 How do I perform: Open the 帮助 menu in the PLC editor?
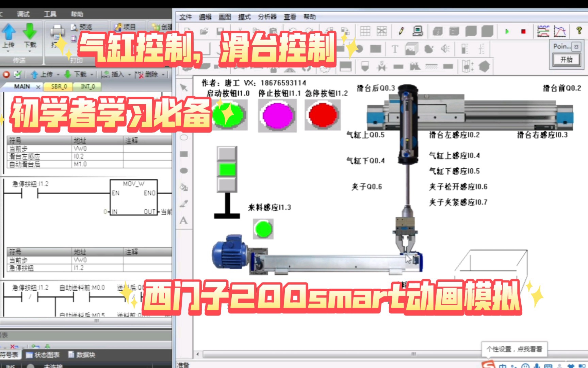point(77,14)
